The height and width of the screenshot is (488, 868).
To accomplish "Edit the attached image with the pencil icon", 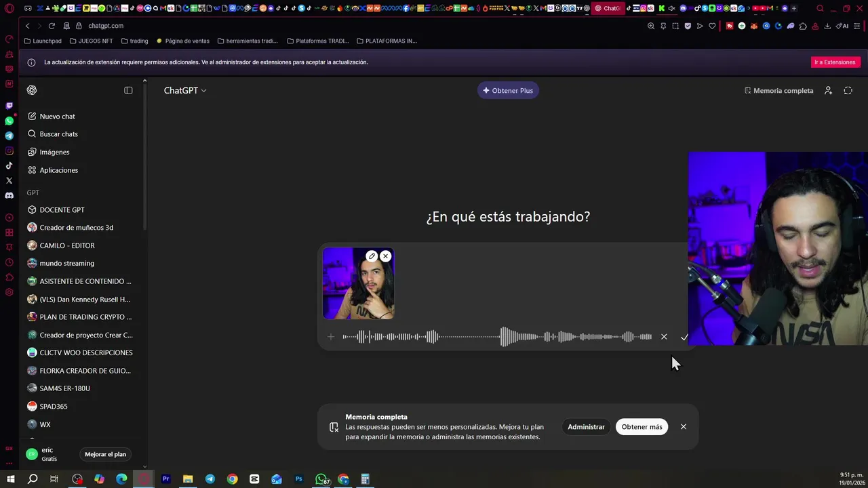I will click(x=372, y=256).
